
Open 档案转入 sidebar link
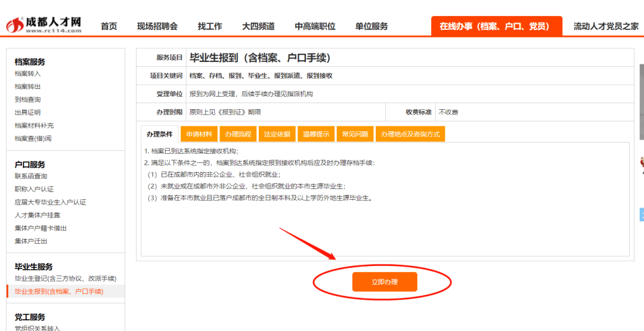pyautogui.click(x=27, y=73)
